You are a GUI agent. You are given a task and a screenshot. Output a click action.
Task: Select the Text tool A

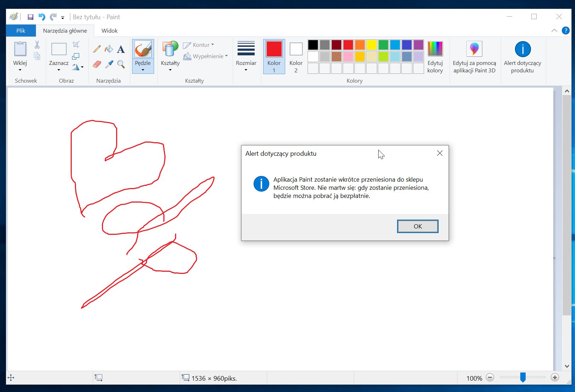121,49
